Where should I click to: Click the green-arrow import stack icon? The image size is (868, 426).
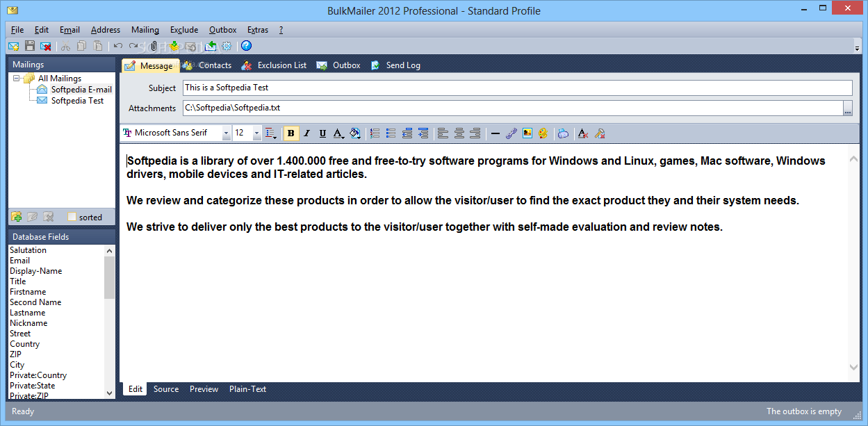(174, 46)
